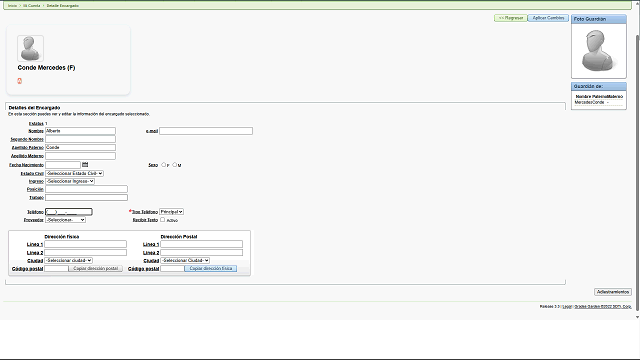Screen dimensions: 640x360
Task: Click Copiar dirección física button
Action: click(x=211, y=269)
